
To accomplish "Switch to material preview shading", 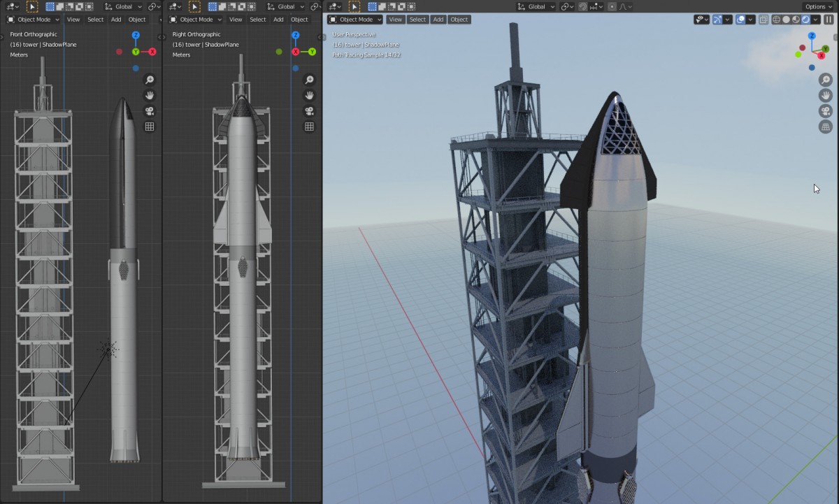I will (796, 20).
